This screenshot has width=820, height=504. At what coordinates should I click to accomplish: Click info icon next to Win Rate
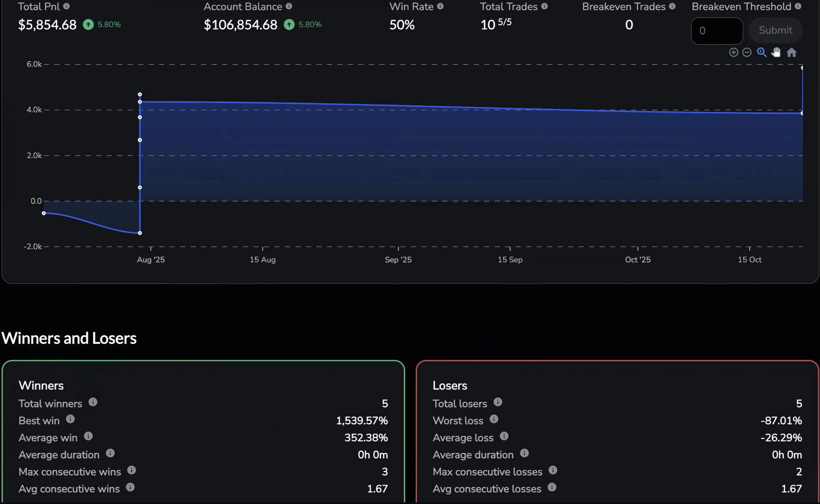(440, 7)
